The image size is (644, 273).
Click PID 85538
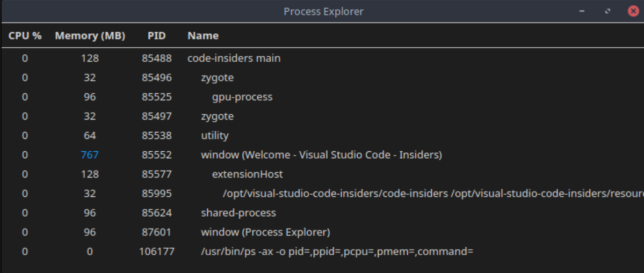157,136
